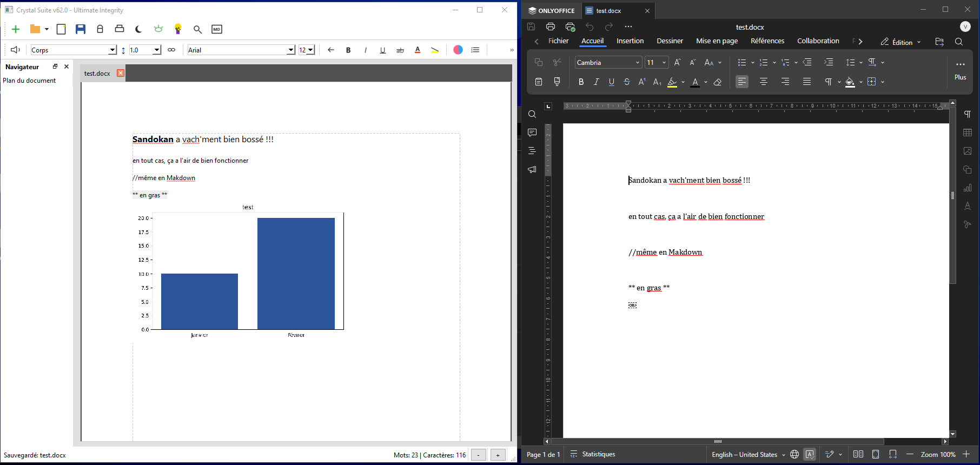Toggle bold in ONLYOFFICE ribbon

click(581, 82)
